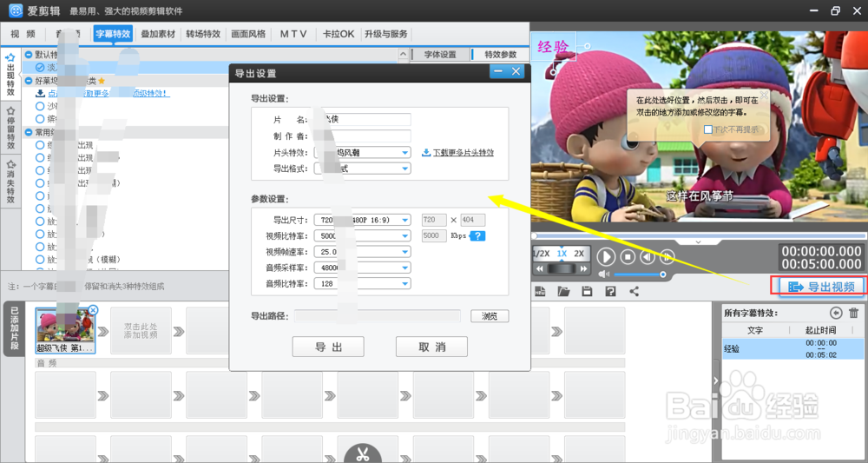Play the preview video

tap(606, 257)
